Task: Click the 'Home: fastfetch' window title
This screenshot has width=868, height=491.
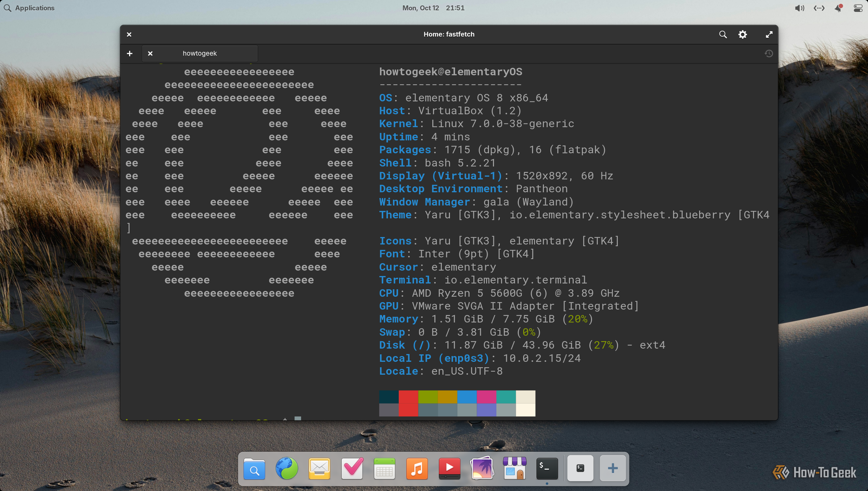Action: pos(449,34)
